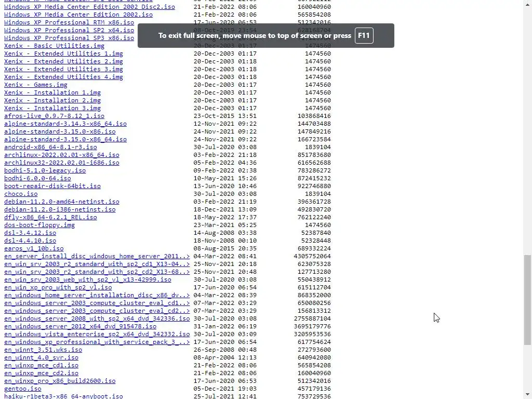Download en_winxp_pro_x86_build2600.iso

click(60, 381)
